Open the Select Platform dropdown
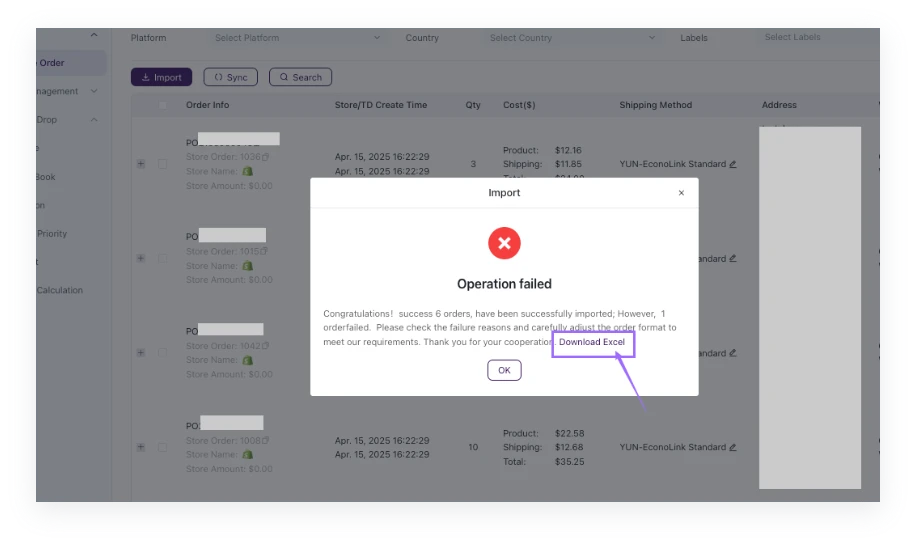The image size is (916, 546). coord(297,38)
